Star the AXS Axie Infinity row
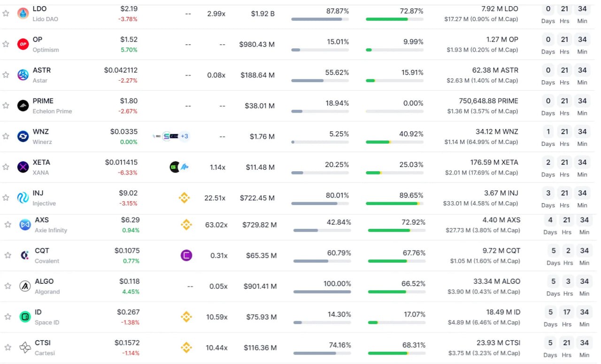The height and width of the screenshot is (364, 601). 8,225
